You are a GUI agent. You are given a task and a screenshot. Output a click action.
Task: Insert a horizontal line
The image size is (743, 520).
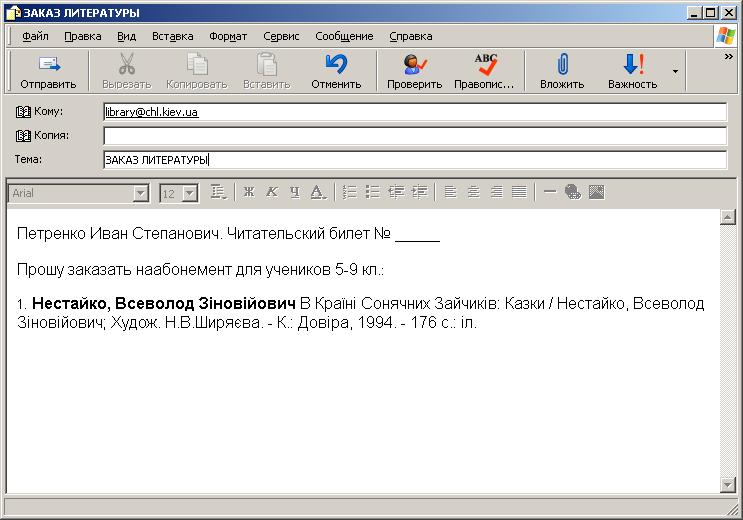[550, 192]
